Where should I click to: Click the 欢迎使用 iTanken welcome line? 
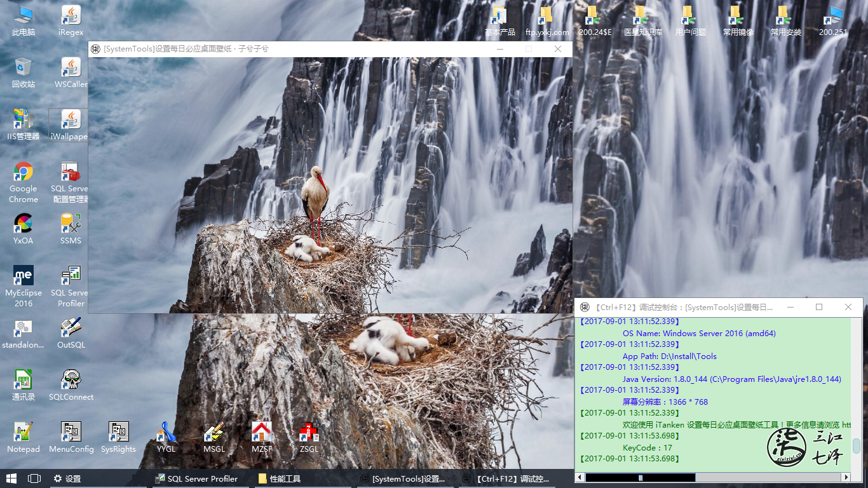point(737,424)
